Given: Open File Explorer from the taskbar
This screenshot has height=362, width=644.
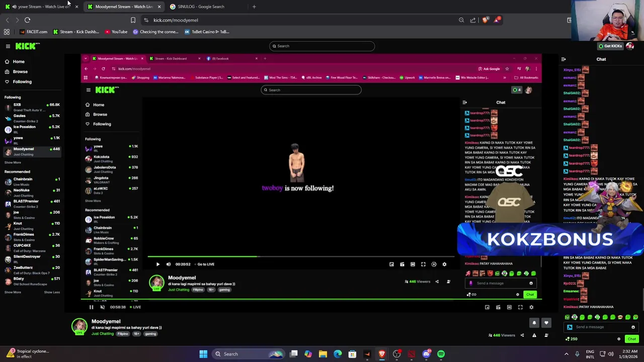Looking at the screenshot, I should tap(323, 354).
